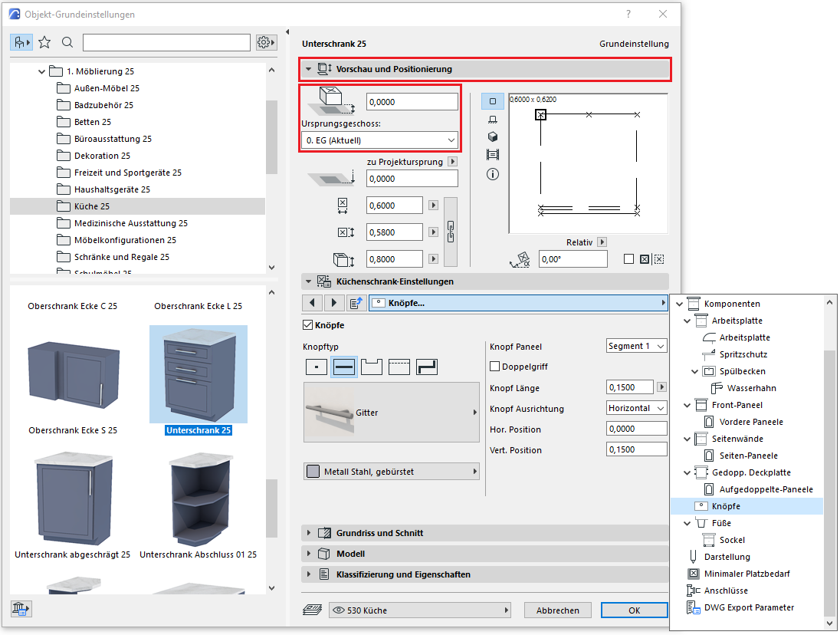Choose Minimaler Platzbedarf from the list
Screen dimensions: 840x635
[746, 574]
